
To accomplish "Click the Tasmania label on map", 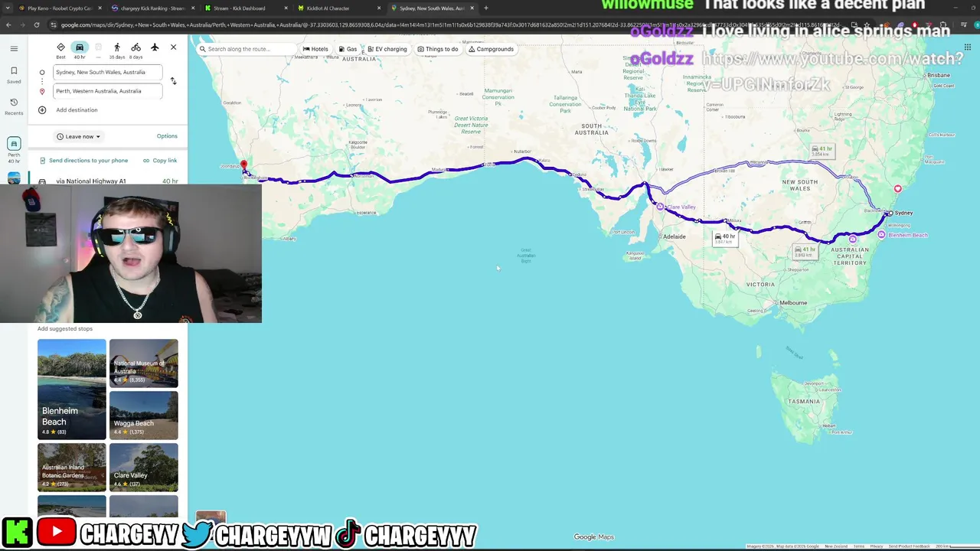I will click(x=805, y=401).
